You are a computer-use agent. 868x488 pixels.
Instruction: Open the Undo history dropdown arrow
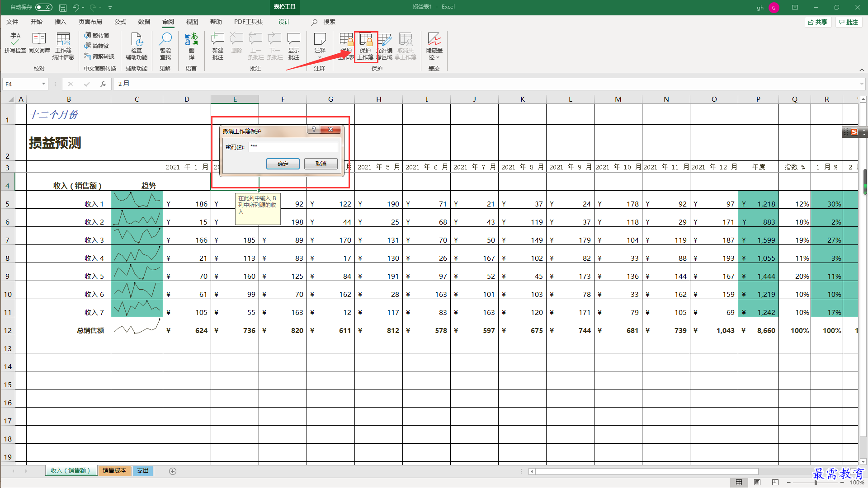(x=83, y=7)
